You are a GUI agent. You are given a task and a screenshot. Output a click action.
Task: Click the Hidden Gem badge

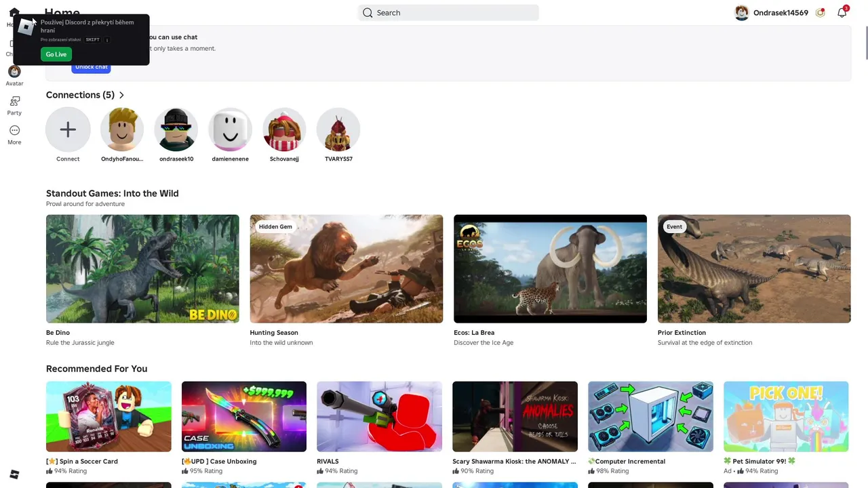pos(275,227)
